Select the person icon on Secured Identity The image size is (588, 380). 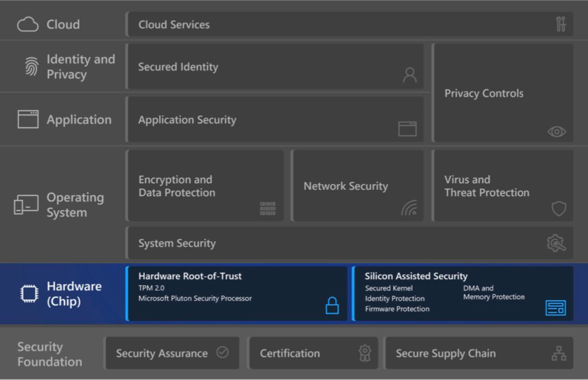tap(411, 75)
